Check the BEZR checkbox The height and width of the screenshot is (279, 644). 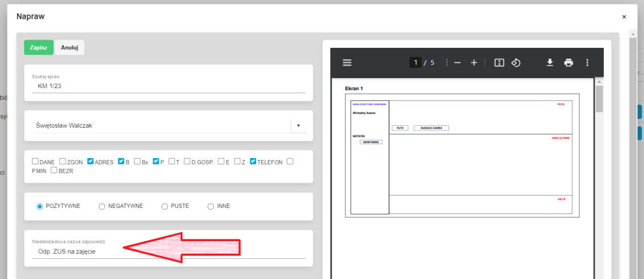click(54, 171)
